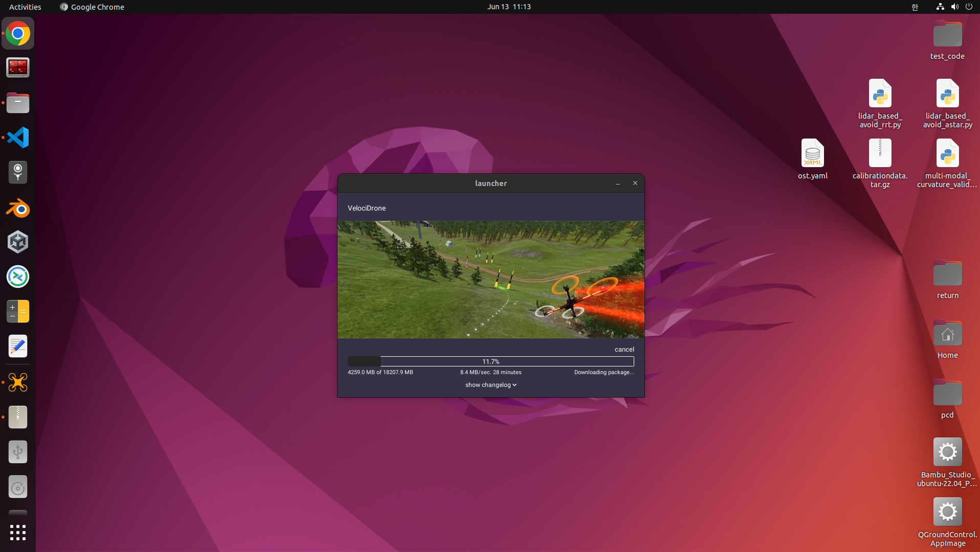Open Google Chrome from the dock

coord(18,34)
